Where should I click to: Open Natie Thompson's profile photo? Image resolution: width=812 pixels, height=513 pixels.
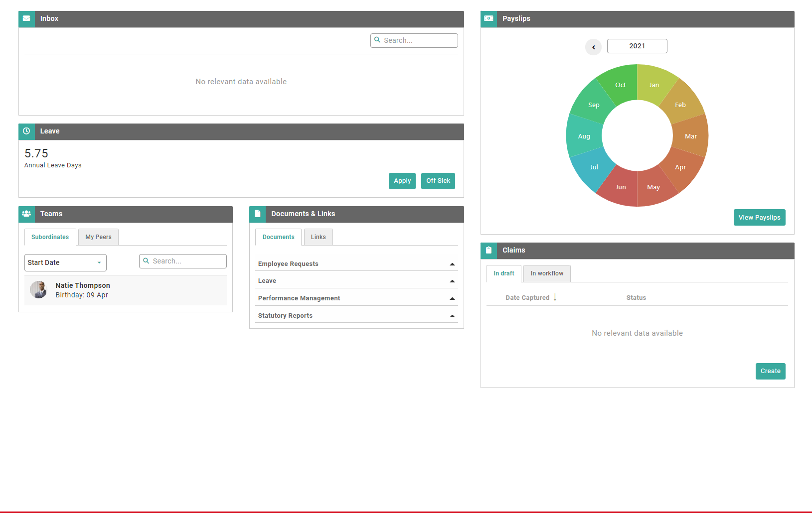[38, 290]
